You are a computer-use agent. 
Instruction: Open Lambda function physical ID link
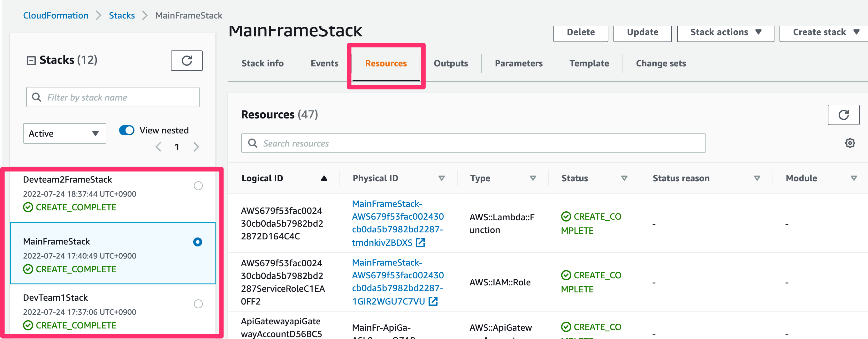tap(398, 223)
